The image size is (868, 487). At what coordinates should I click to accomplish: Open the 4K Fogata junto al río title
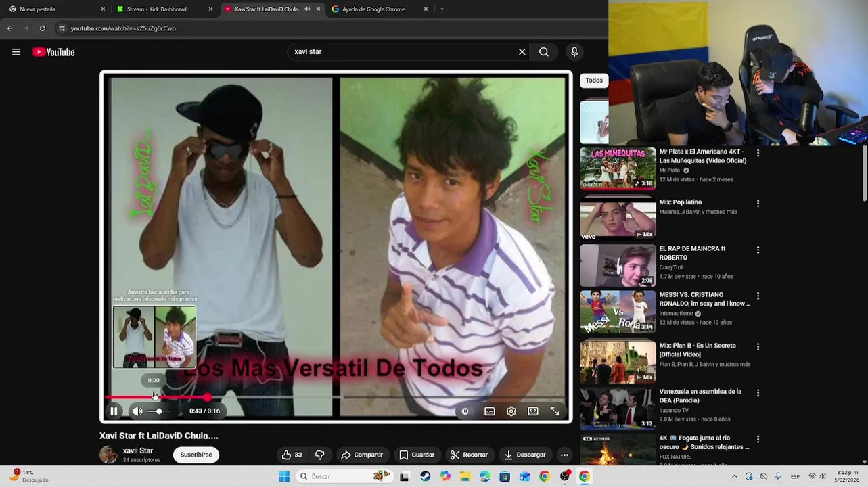(x=704, y=442)
